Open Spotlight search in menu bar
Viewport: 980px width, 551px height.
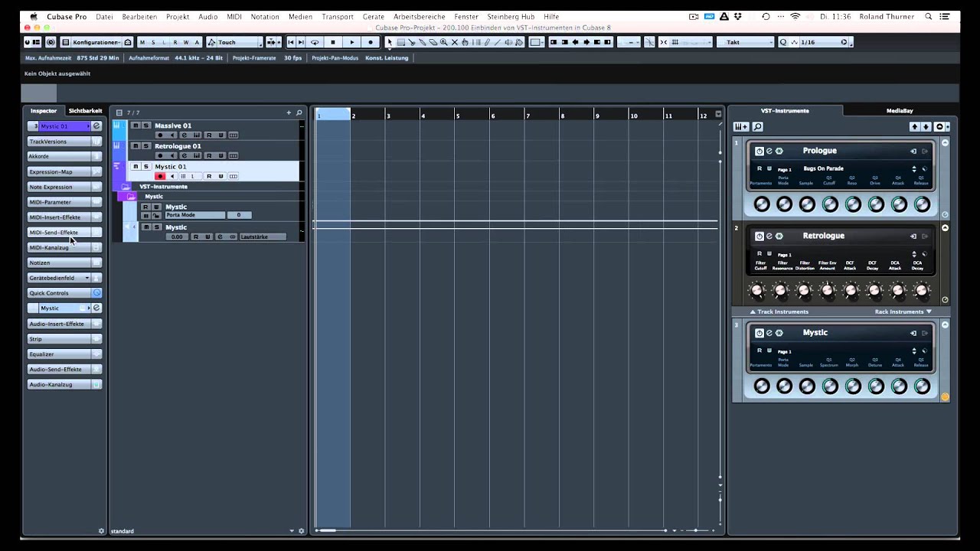click(929, 16)
